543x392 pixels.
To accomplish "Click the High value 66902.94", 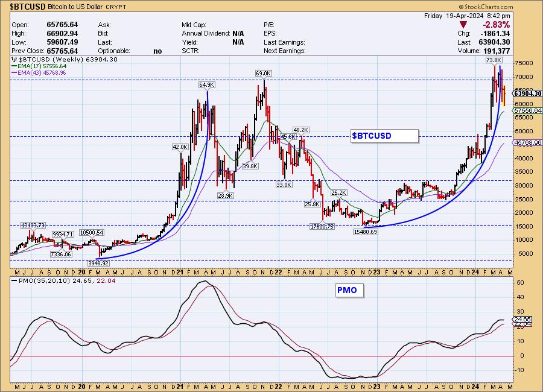I will 62,34.
